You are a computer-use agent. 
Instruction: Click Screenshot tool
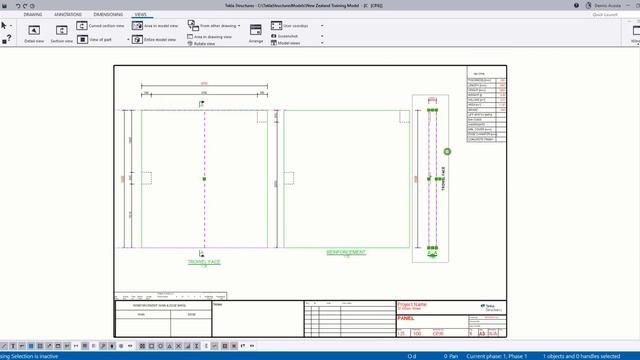click(x=284, y=36)
